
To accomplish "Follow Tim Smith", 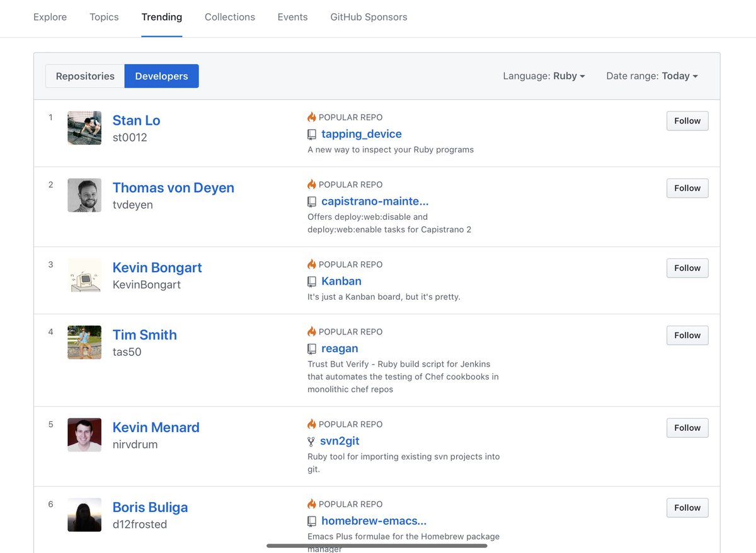I will pyautogui.click(x=687, y=336).
